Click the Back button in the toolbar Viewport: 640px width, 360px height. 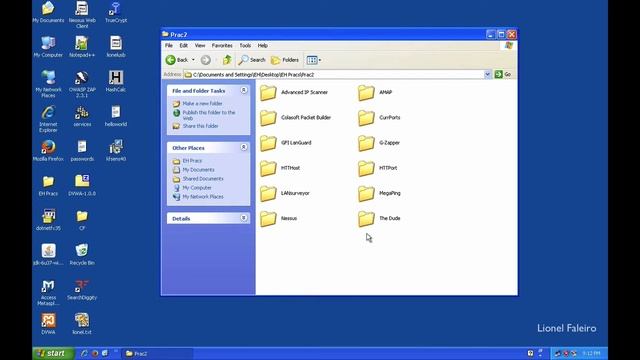pyautogui.click(x=177, y=60)
